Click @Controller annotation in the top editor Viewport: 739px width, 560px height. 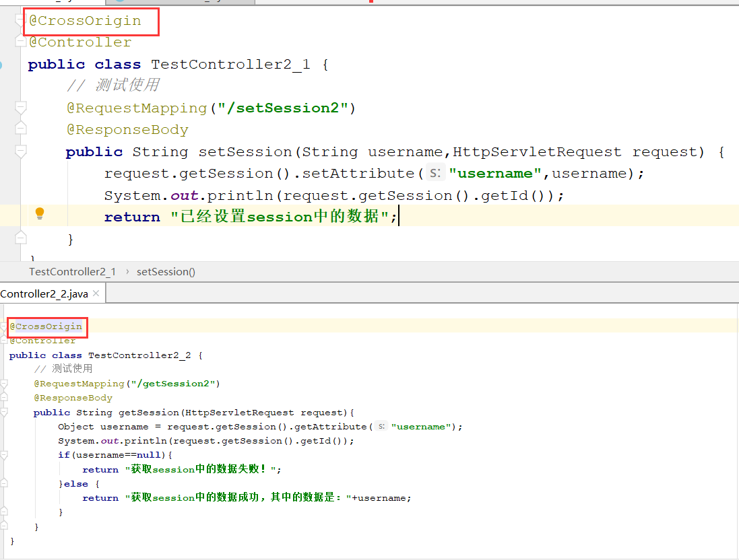(81, 42)
